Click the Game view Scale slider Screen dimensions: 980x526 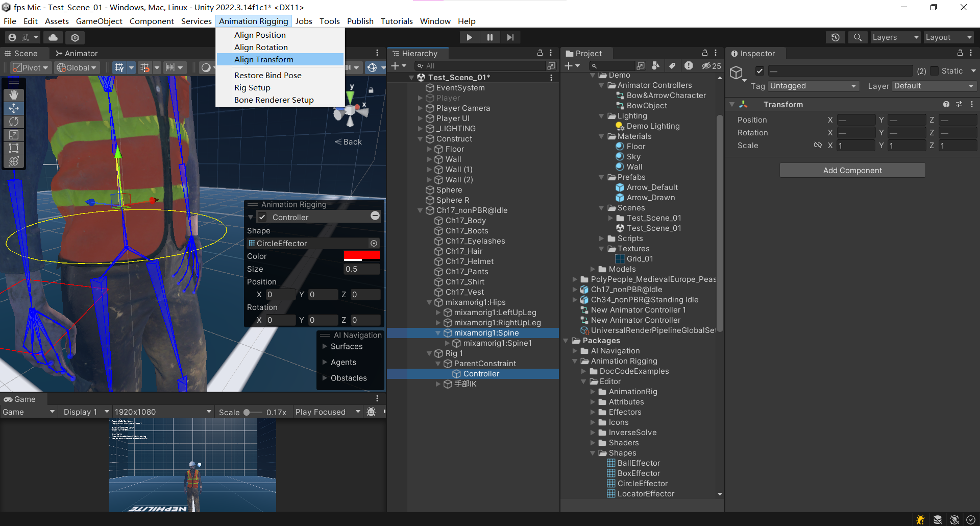[x=253, y=412]
